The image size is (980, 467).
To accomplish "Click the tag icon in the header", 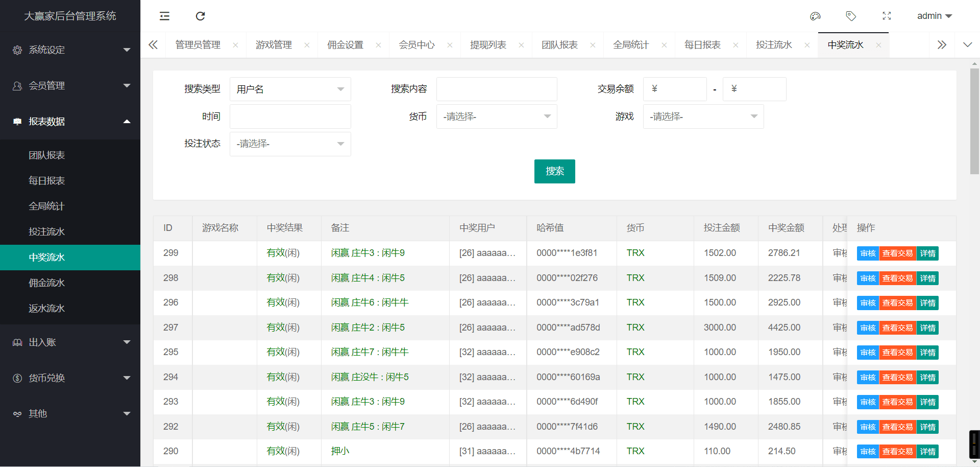I will tap(851, 16).
